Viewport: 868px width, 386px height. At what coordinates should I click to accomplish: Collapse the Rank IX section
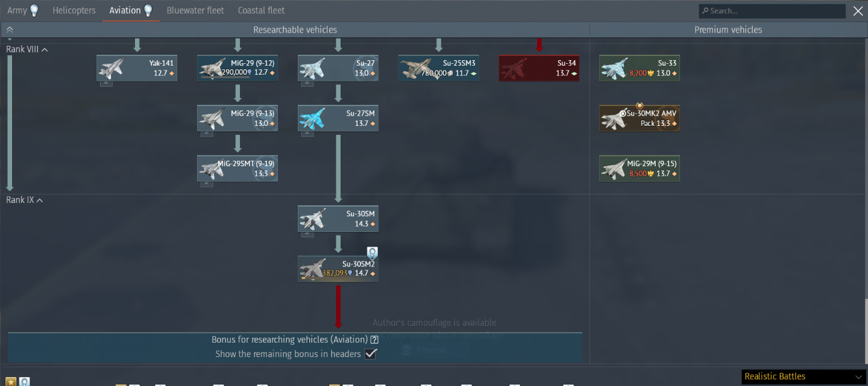(x=24, y=200)
